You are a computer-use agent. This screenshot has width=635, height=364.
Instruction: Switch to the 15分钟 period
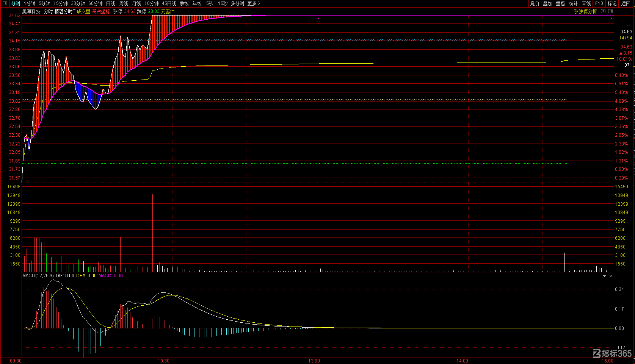60,3
